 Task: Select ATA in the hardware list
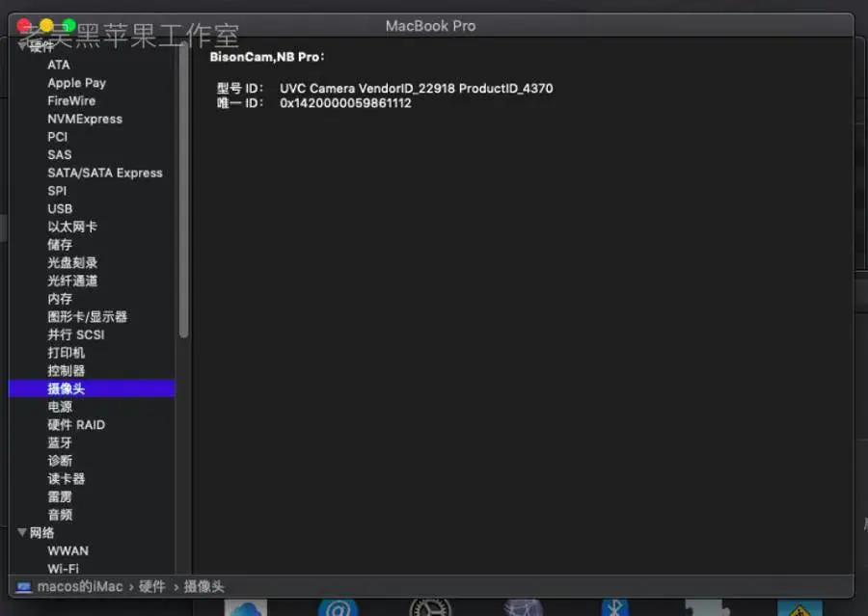(59, 65)
